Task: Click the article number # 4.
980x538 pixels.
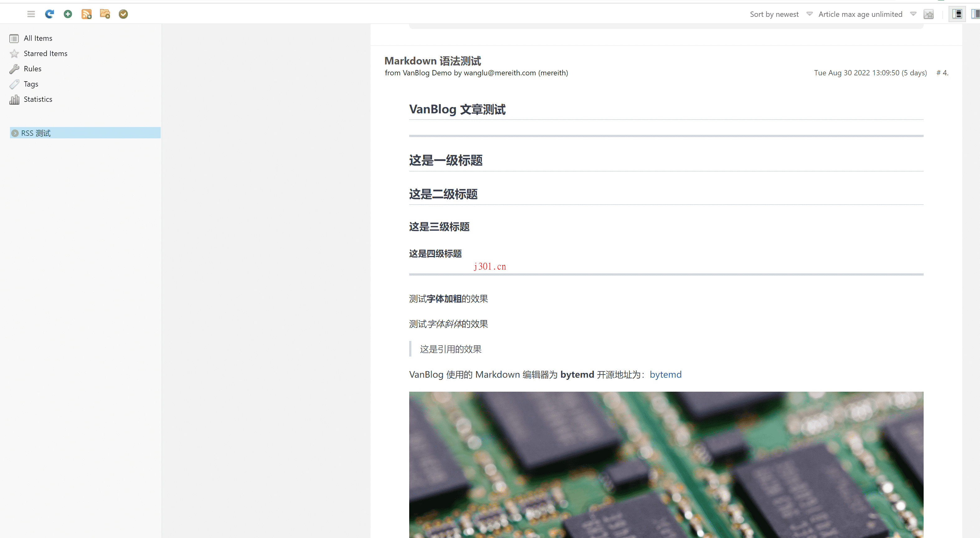Action: (x=942, y=73)
